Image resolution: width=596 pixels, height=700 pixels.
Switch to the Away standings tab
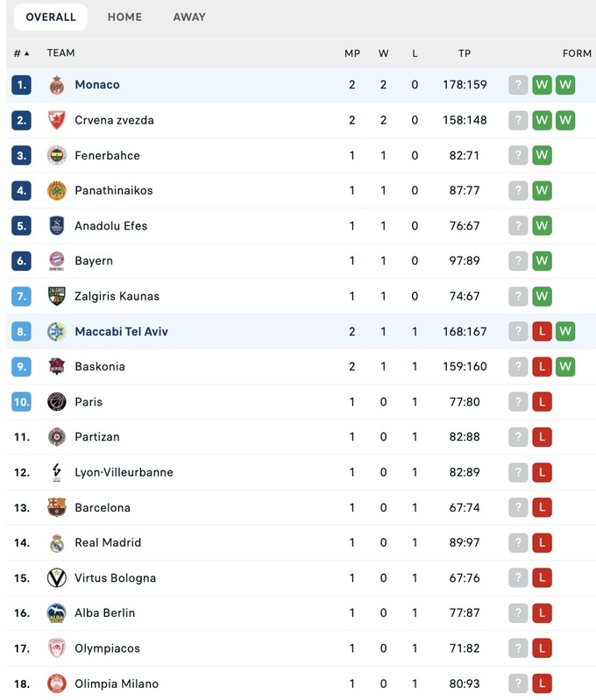189,17
